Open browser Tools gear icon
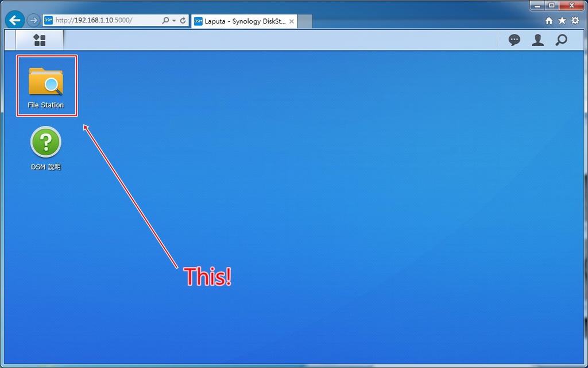 [x=575, y=20]
